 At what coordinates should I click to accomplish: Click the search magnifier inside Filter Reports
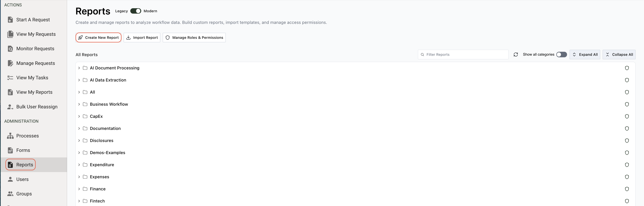422,54
